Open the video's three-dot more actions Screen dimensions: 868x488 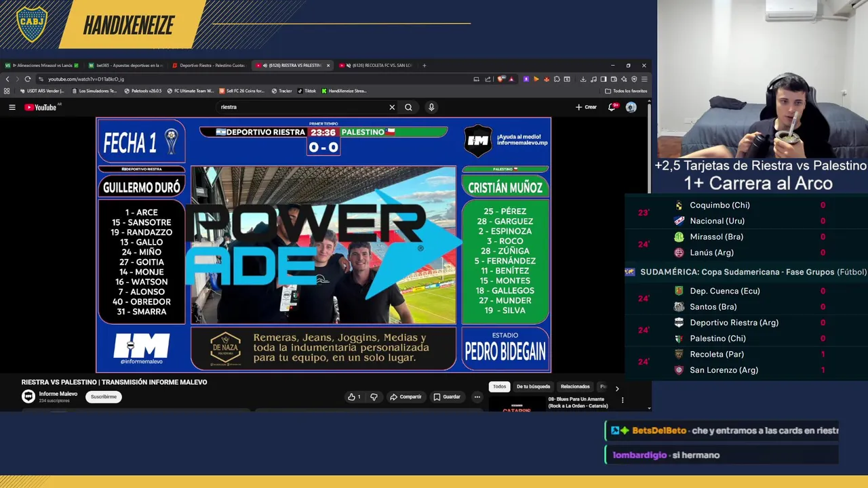click(477, 397)
